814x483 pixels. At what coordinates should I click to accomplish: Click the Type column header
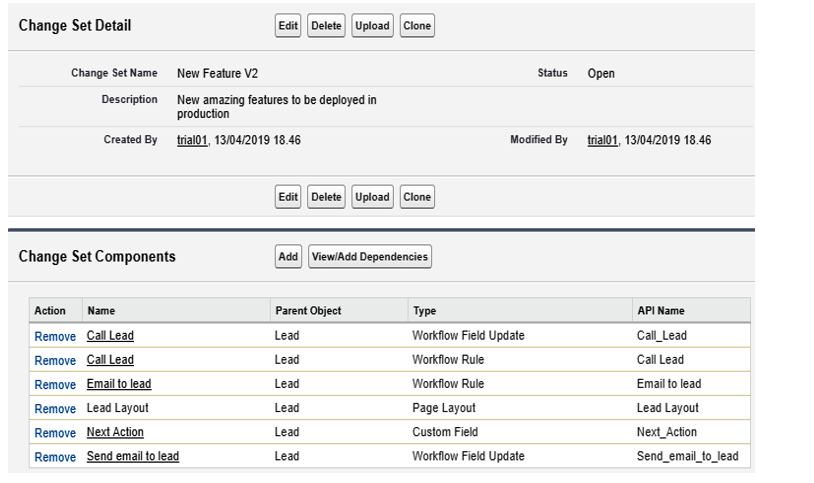coord(425,311)
